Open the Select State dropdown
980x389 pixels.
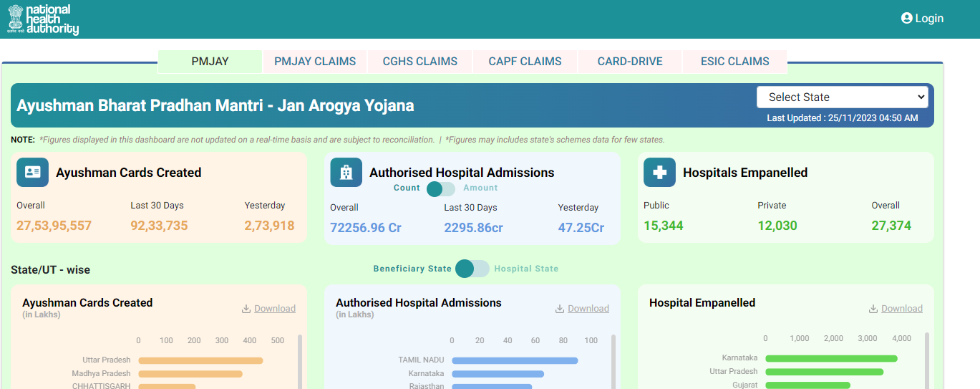click(x=843, y=97)
